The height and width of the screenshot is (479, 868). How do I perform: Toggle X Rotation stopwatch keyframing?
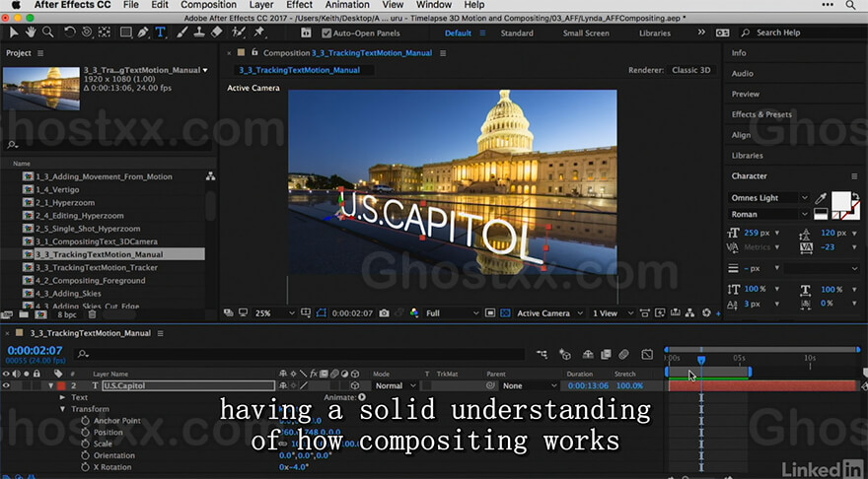85,467
